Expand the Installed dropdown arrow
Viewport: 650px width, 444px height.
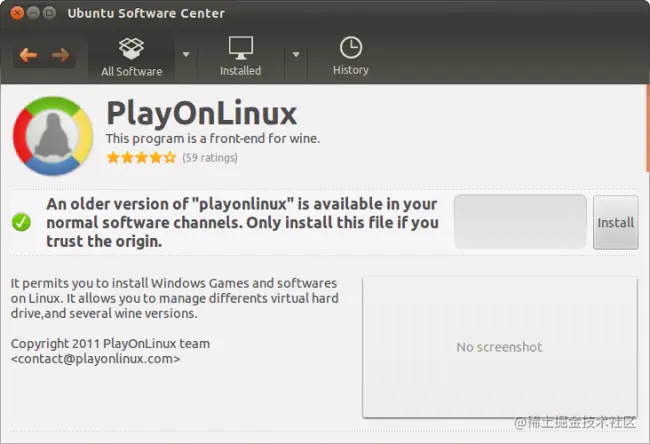pos(296,54)
